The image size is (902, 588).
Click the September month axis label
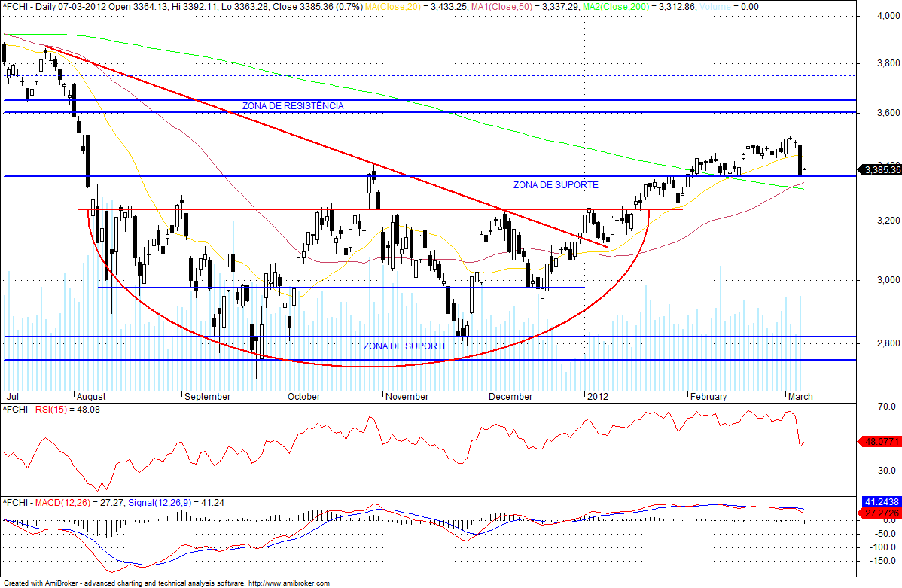click(207, 397)
